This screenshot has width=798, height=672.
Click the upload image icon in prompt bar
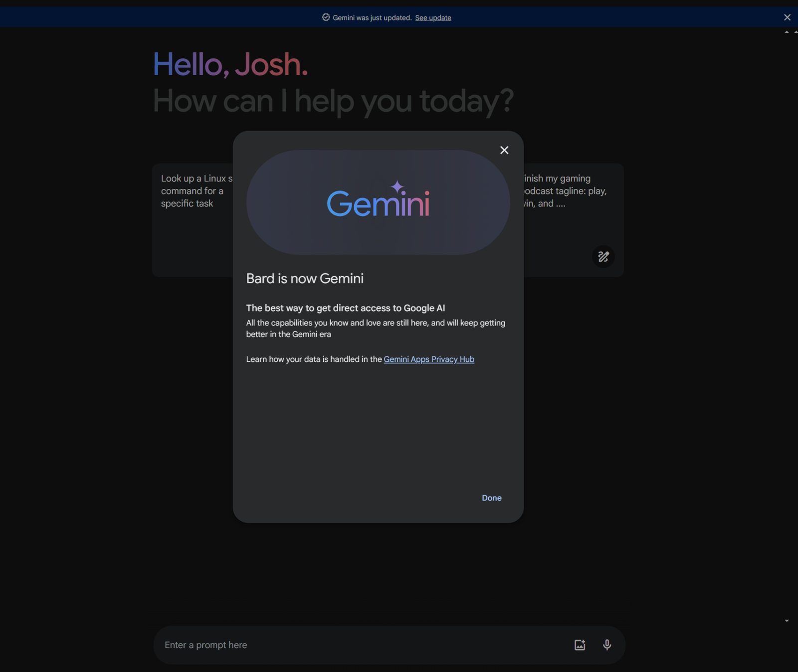coord(580,645)
